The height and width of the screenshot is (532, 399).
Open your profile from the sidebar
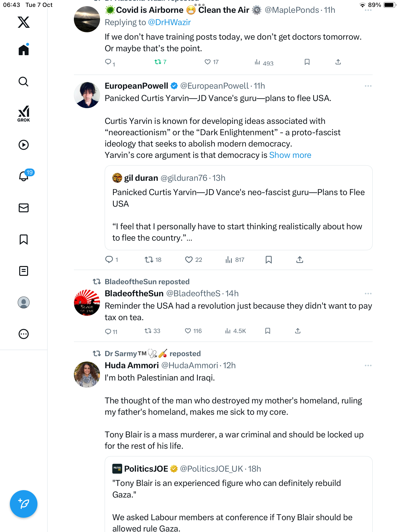(24, 302)
